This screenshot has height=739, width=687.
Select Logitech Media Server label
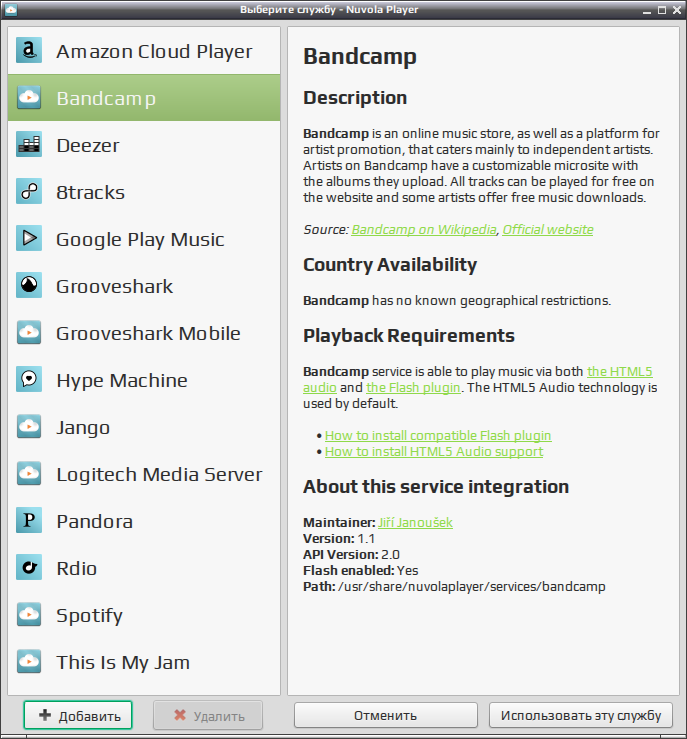[159, 475]
